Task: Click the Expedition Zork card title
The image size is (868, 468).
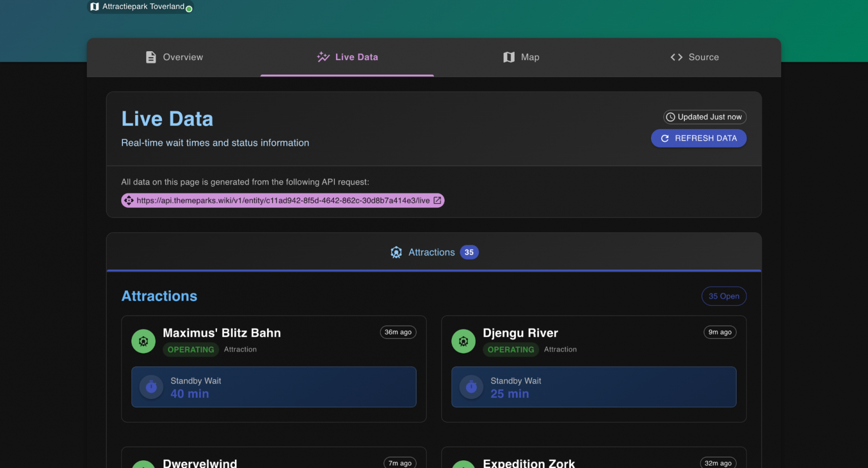Action: [529, 463]
